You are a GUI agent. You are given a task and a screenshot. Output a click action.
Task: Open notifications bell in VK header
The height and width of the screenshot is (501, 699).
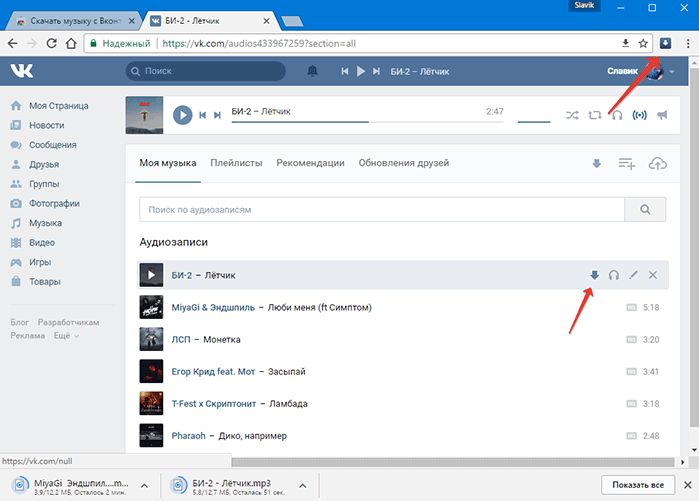312,71
